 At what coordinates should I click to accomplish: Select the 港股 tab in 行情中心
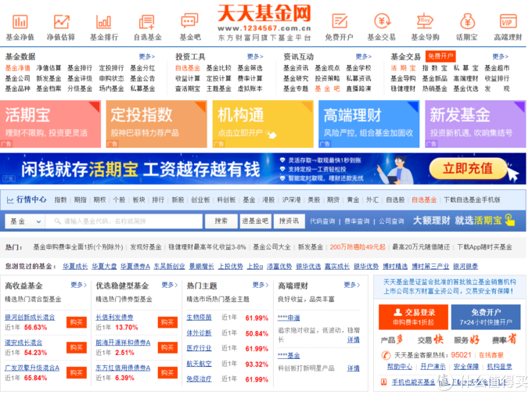pyautogui.click(x=269, y=200)
